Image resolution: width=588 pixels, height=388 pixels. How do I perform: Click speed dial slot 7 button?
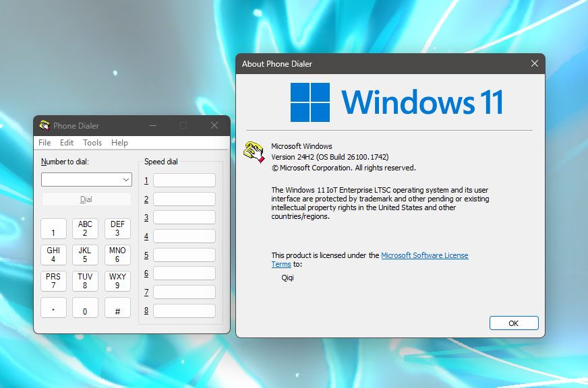point(184,292)
